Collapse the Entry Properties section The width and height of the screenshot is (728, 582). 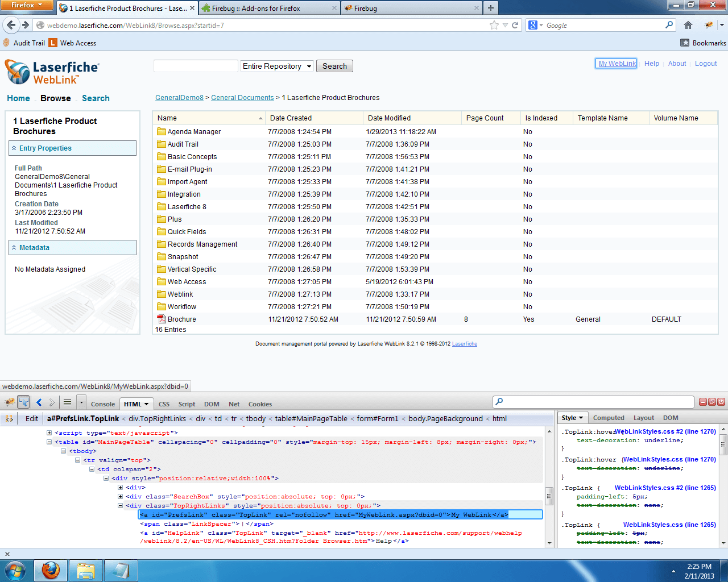pyautogui.click(x=72, y=148)
